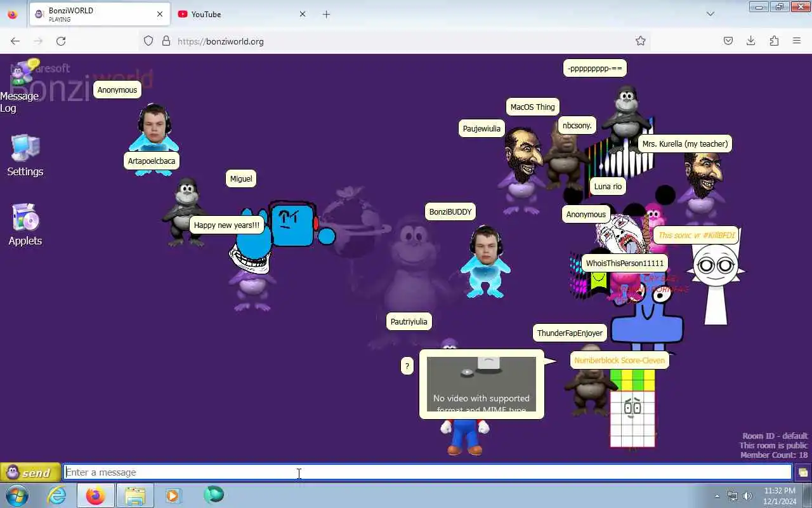Click the network tray icon

click(733, 496)
